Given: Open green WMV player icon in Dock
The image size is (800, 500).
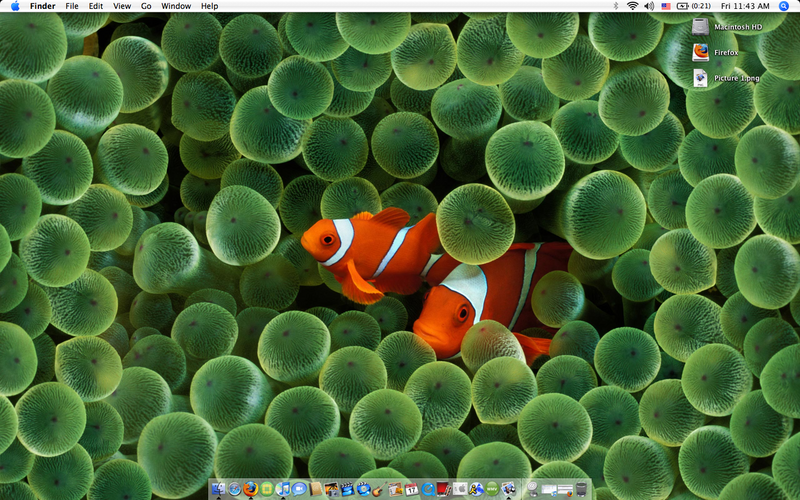Looking at the screenshot, I should (492, 489).
